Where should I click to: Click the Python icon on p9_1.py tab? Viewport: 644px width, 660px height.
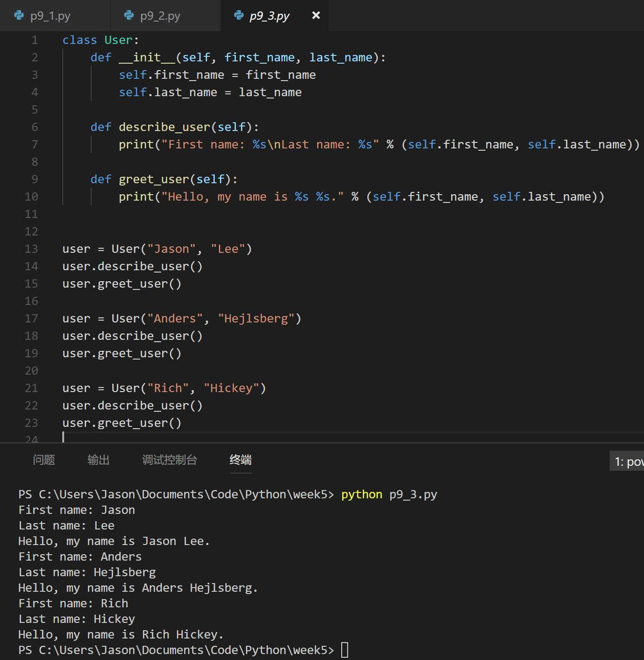click(19, 16)
